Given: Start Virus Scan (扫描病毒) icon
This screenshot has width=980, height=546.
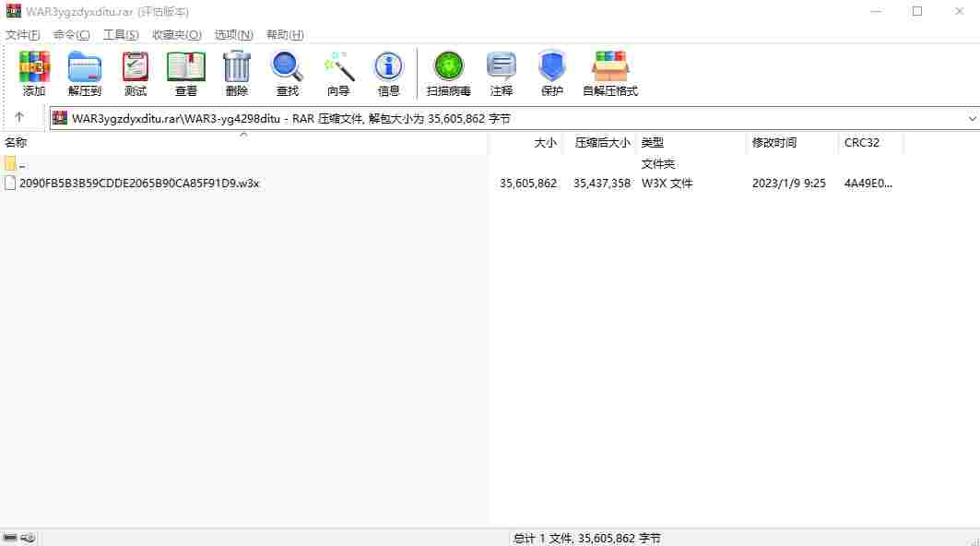Looking at the screenshot, I should point(448,73).
